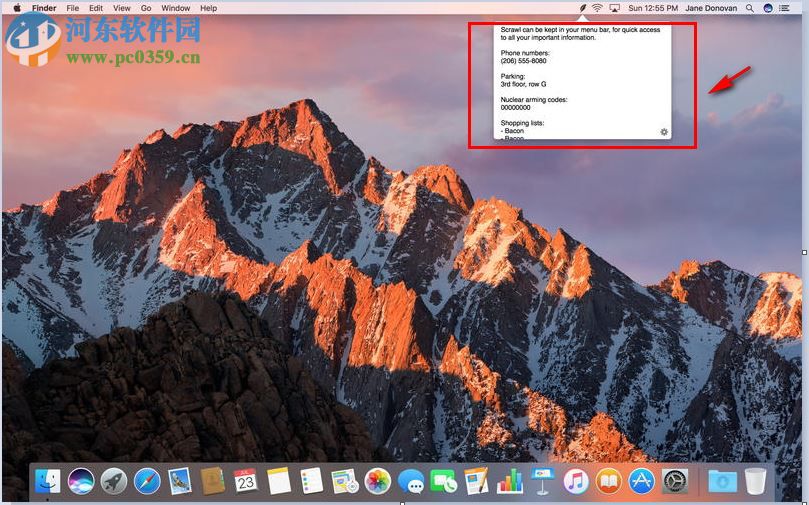809x505 pixels.
Task: Open the App Store from the Dock
Action: pos(641,482)
